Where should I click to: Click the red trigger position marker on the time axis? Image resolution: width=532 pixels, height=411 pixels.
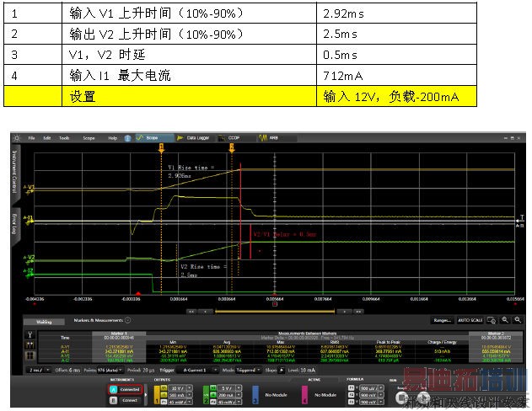pyautogui.click(x=138, y=293)
